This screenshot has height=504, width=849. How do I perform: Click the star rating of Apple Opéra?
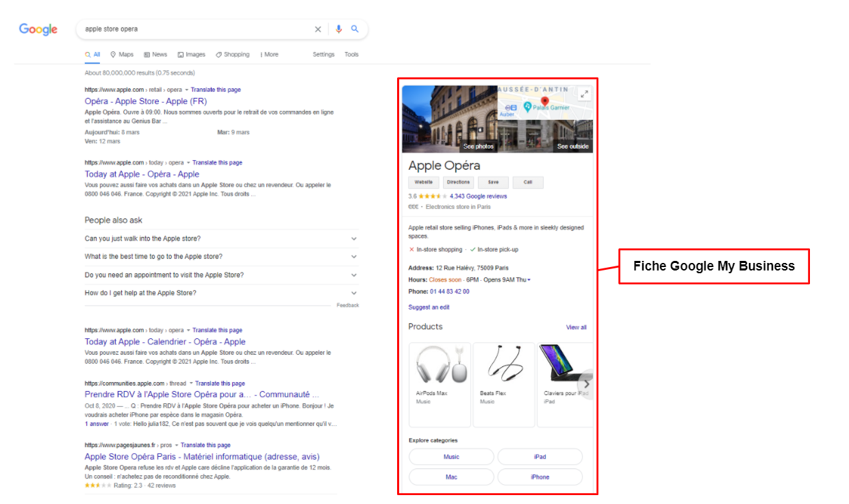[x=433, y=197]
